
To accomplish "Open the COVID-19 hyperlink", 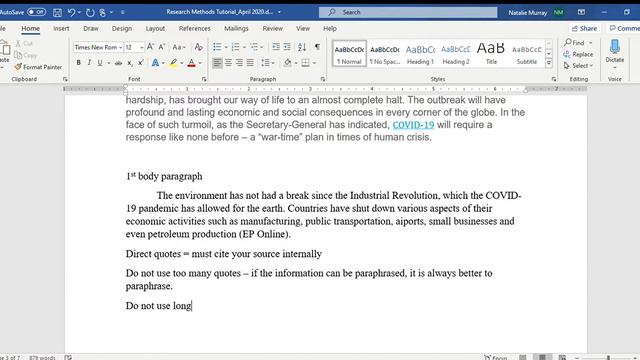I will [413, 125].
